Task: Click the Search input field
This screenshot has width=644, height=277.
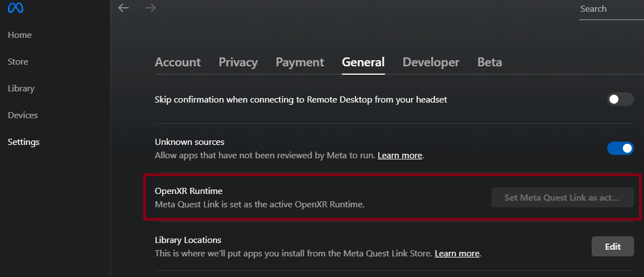Action: click(x=610, y=9)
